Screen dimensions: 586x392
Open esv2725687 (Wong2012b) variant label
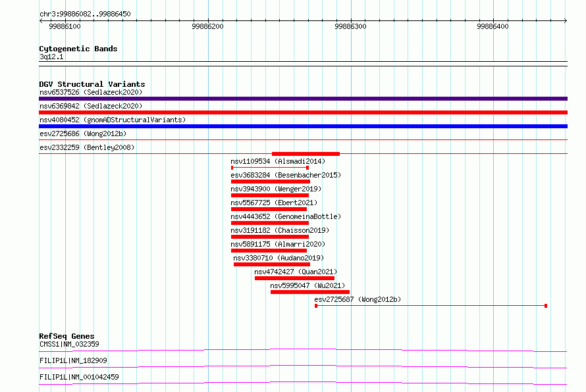pos(358,299)
